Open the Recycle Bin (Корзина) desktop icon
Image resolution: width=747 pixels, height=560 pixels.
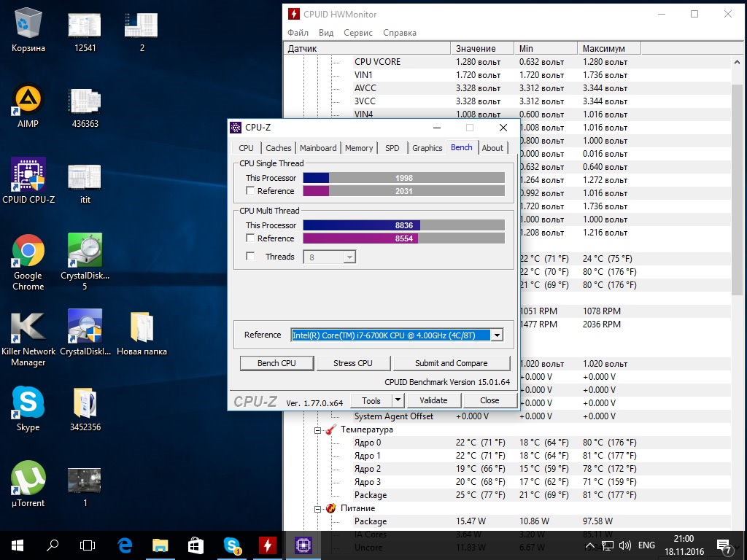(x=28, y=29)
